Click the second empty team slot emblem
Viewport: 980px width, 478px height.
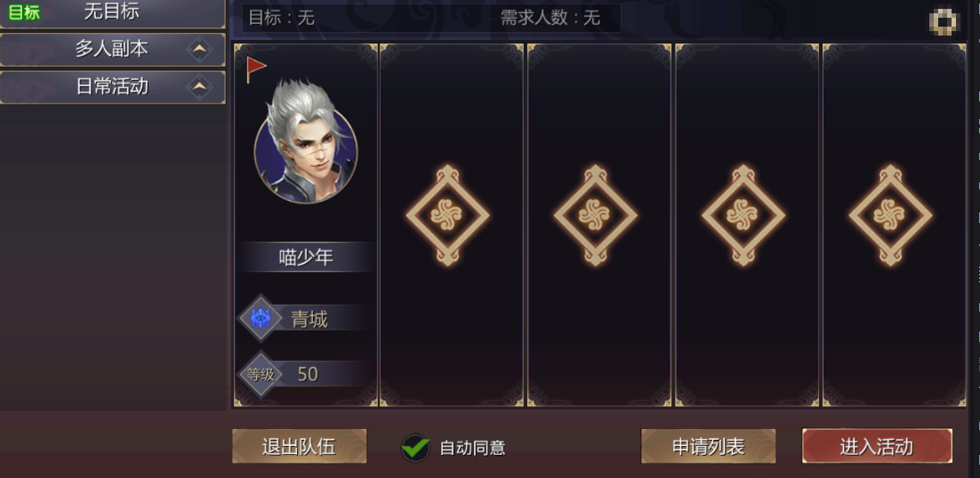click(x=595, y=215)
